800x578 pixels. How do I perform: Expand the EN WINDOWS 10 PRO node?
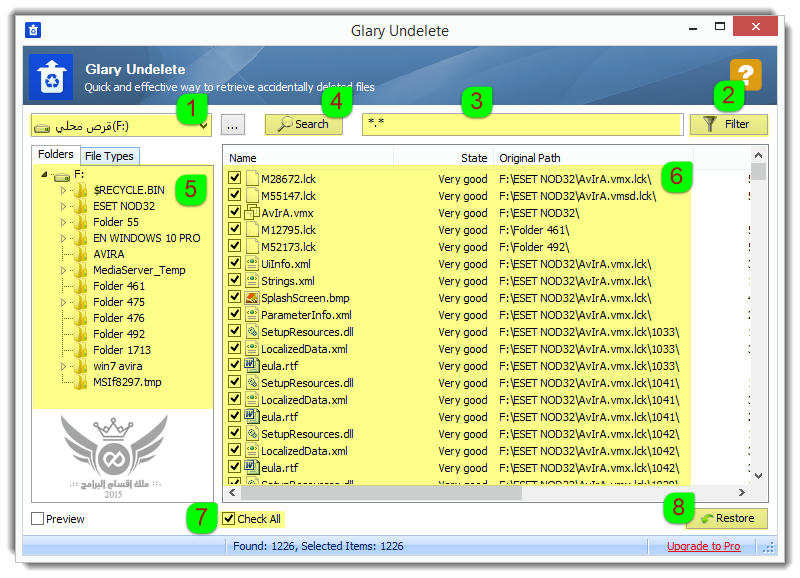pos(63,239)
